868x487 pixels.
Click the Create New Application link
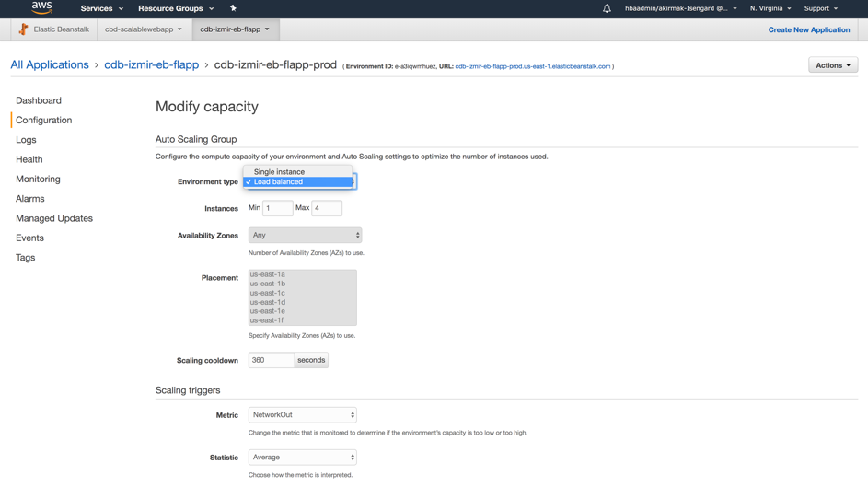click(x=809, y=29)
